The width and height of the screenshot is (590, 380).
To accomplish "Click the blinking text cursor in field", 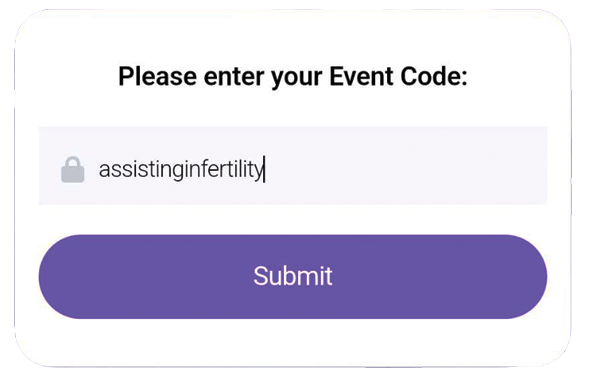I will [x=265, y=170].
